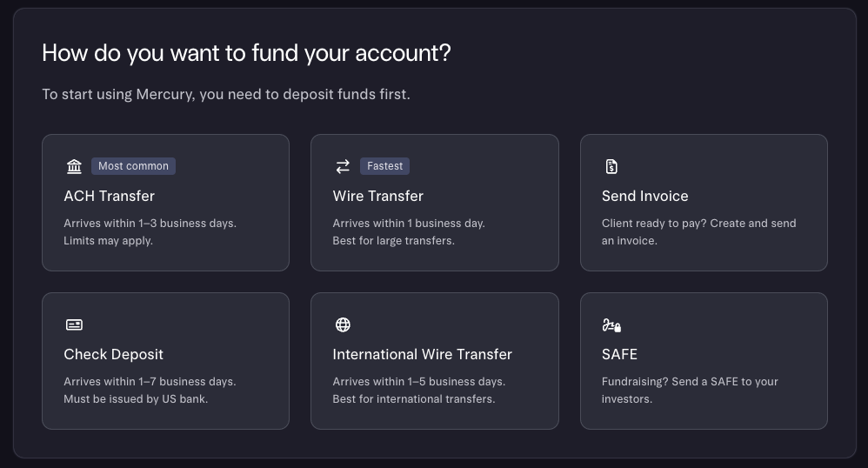Open the SAFE title
This screenshot has width=868, height=468.
point(619,354)
